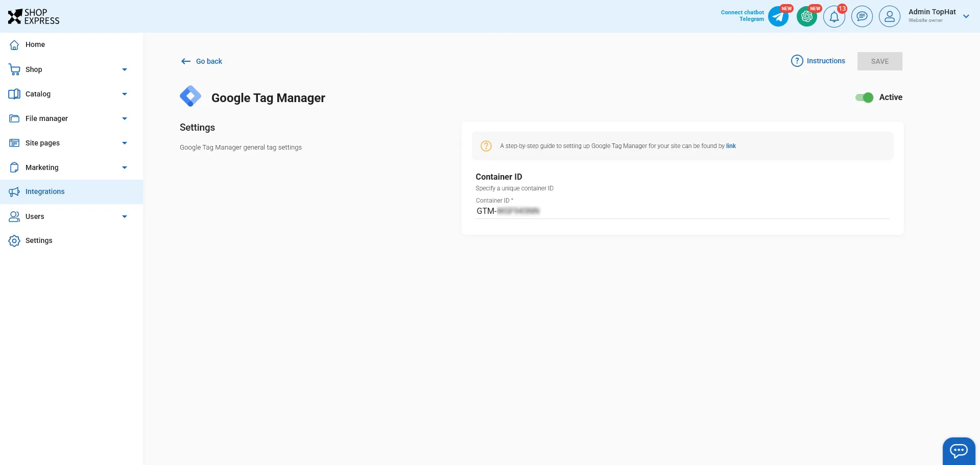Open the messages speech bubble icon
The image size is (980, 465).
point(862,16)
